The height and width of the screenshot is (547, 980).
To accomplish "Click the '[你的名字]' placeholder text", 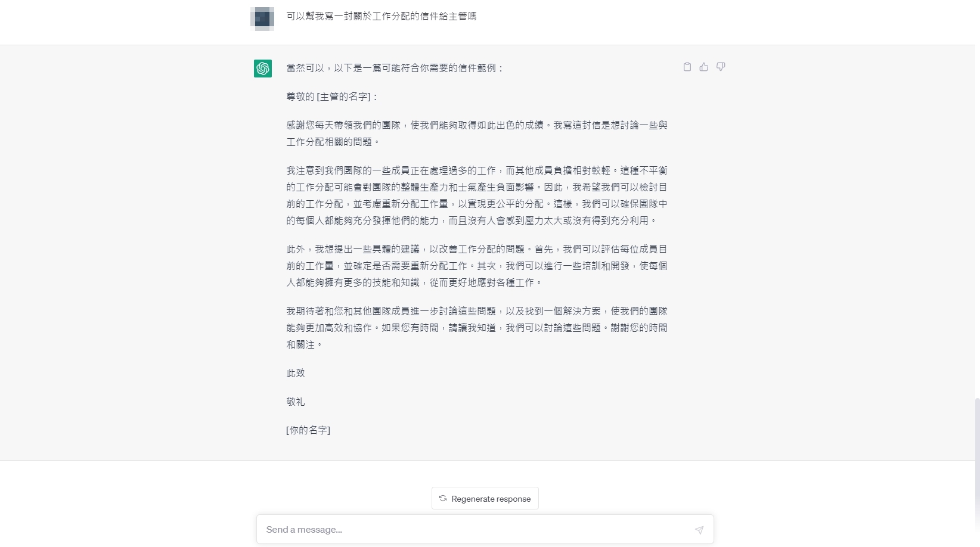I will click(308, 430).
